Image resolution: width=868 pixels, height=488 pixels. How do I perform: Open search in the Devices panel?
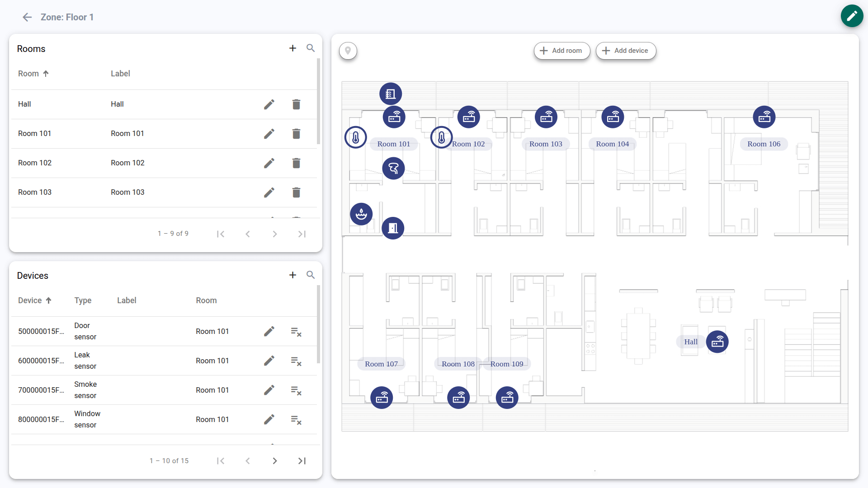[x=311, y=275]
